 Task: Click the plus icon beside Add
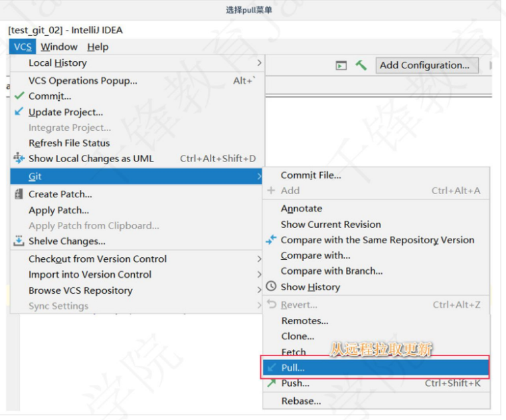click(x=271, y=190)
